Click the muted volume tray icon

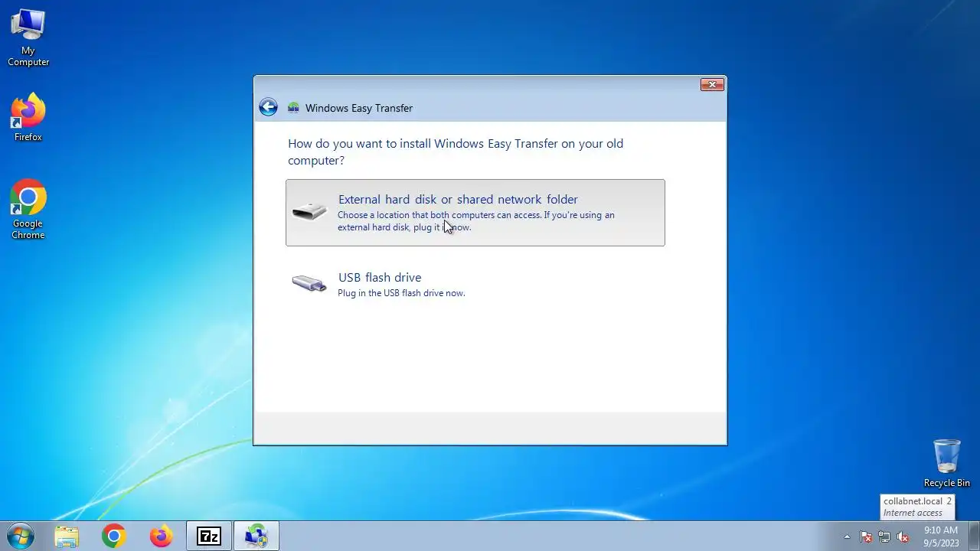pos(903,536)
